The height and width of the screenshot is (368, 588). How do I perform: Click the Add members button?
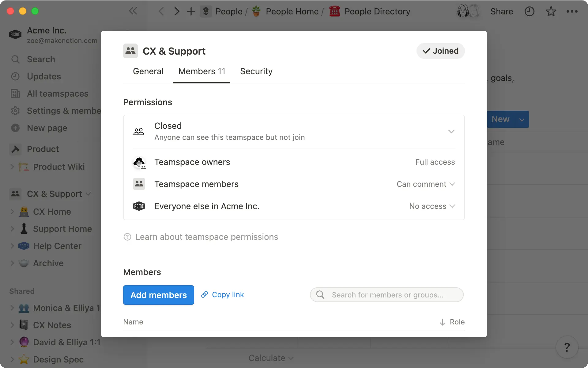coord(158,295)
